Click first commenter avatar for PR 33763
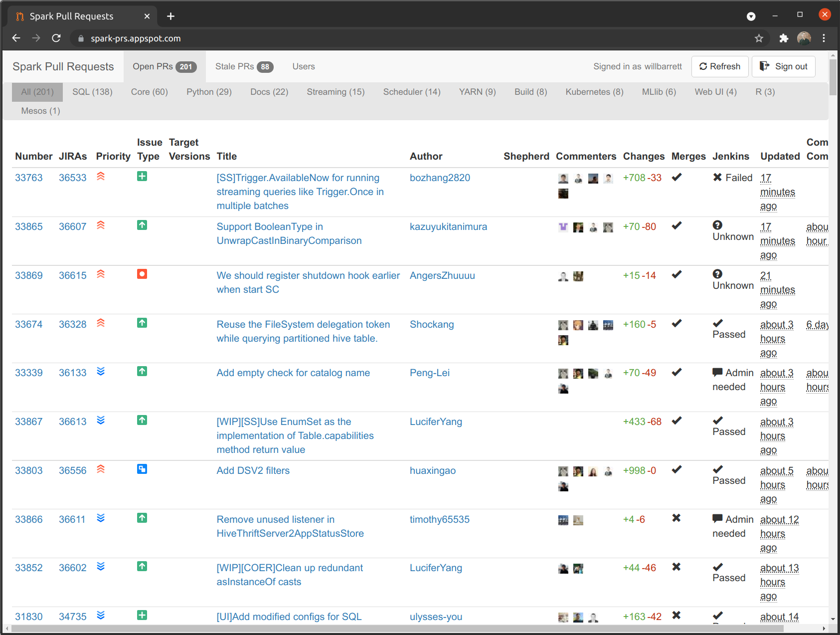This screenshot has height=635, width=840. pos(563,179)
